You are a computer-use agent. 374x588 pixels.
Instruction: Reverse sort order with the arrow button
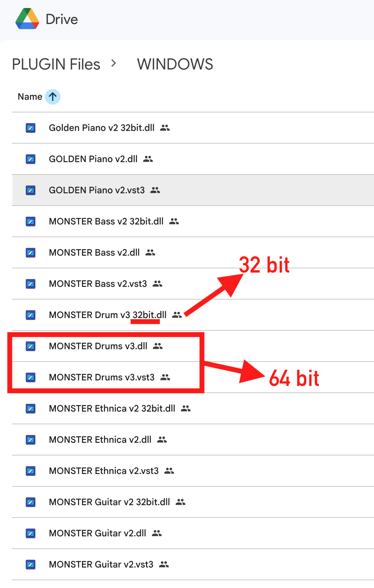click(x=53, y=96)
